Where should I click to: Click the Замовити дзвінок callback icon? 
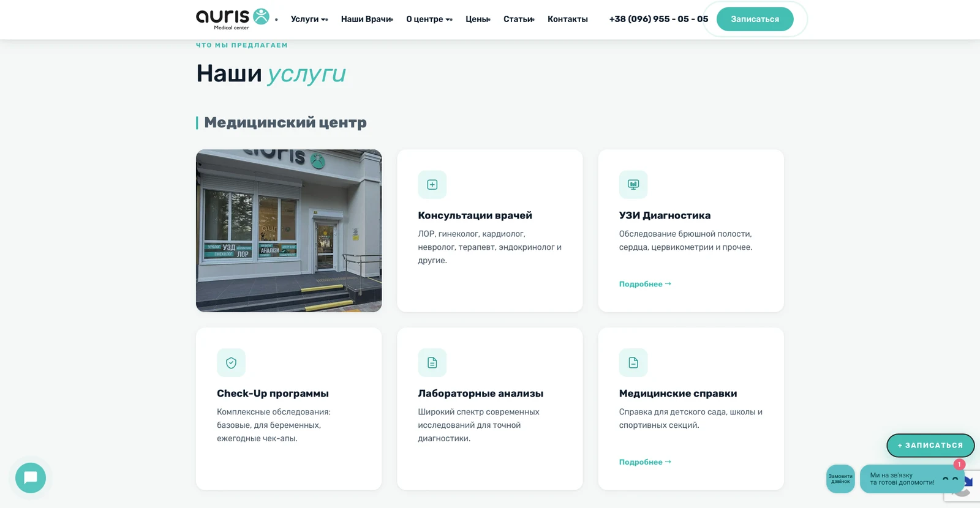[840, 479]
